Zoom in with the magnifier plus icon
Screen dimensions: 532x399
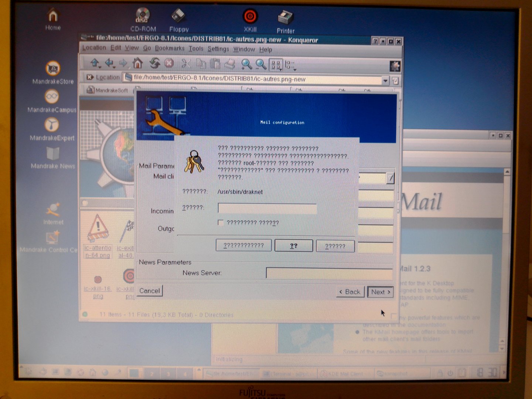[246, 65]
